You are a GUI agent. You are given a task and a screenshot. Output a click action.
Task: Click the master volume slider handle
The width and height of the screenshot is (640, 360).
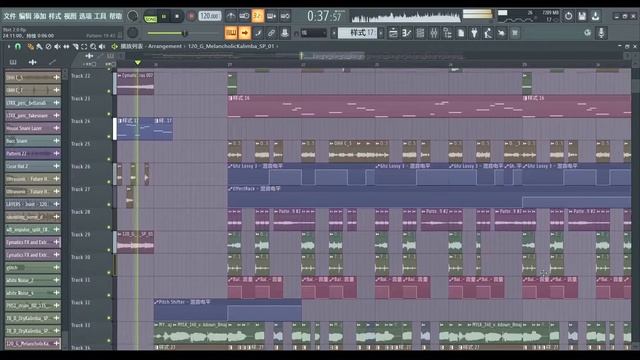[184, 33]
